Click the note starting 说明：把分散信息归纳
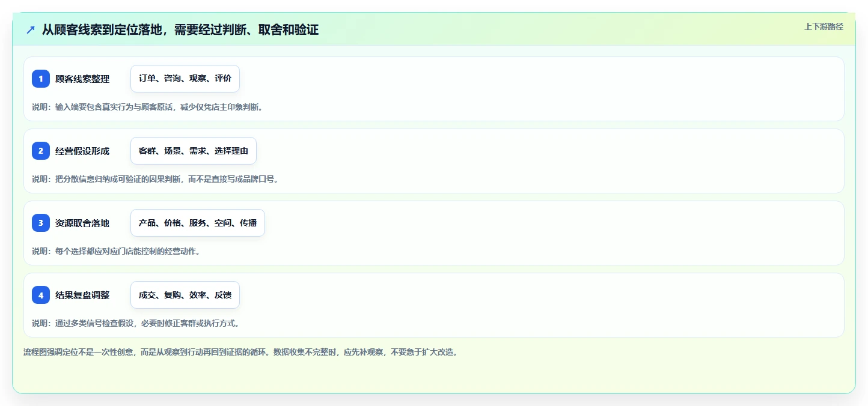The height and width of the screenshot is (406, 868). tap(156, 179)
